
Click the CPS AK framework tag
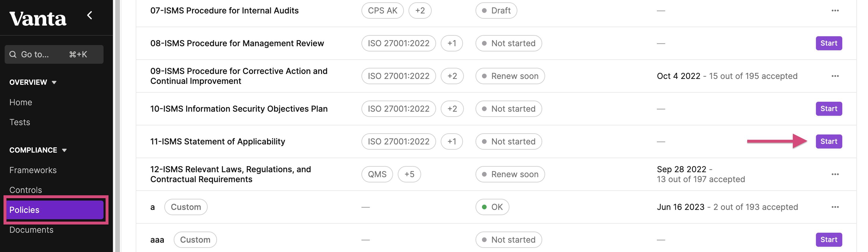click(x=383, y=11)
